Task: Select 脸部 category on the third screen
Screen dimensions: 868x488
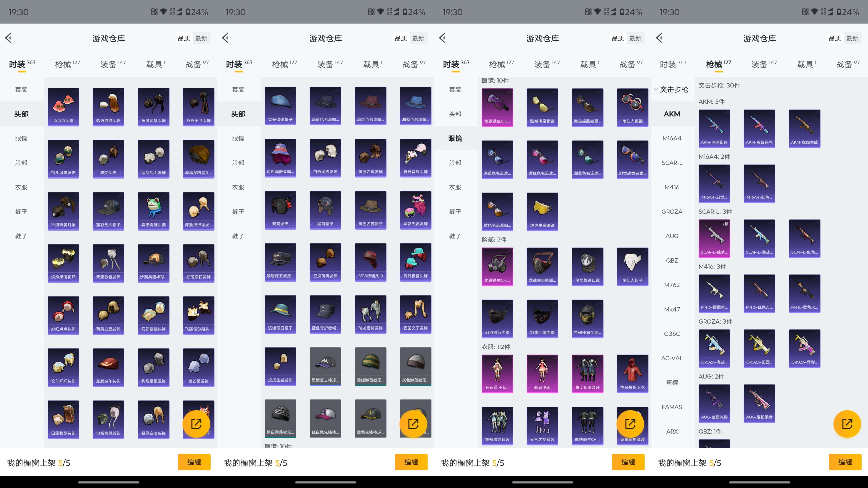Action: (x=455, y=163)
